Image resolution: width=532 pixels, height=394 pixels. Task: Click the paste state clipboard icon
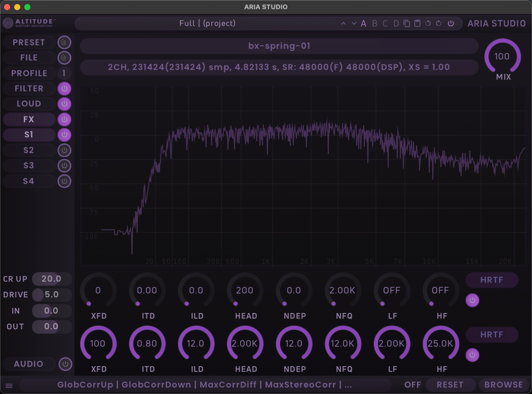tap(417, 23)
